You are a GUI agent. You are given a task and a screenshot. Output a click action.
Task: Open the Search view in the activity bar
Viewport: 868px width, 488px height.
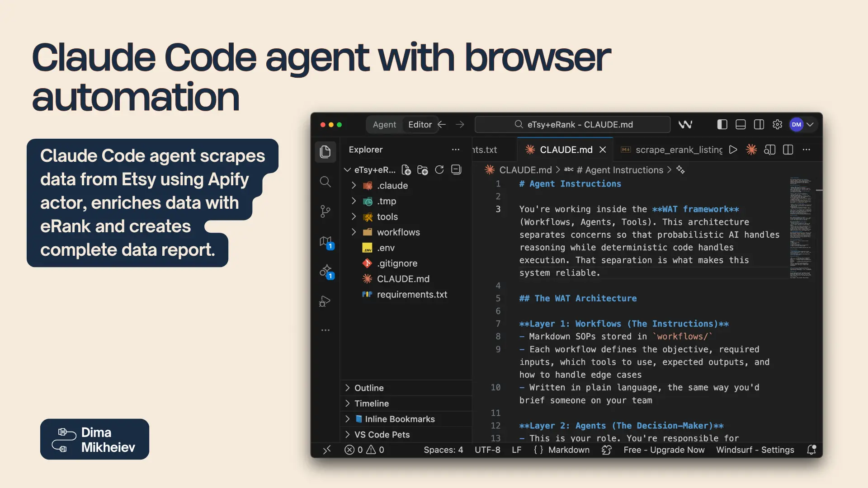click(325, 182)
